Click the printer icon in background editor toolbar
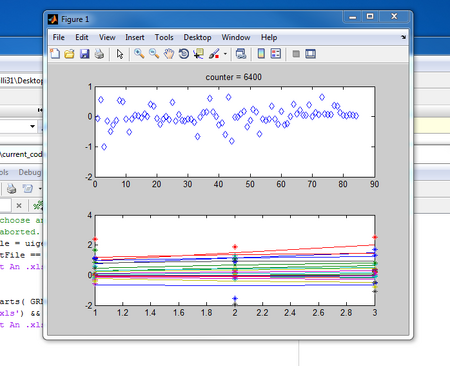Viewport: 450px width, 366px height. pos(12,189)
